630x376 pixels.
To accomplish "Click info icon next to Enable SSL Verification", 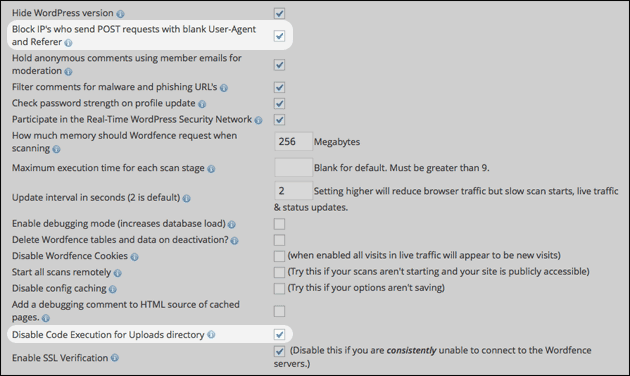I will (115, 358).
